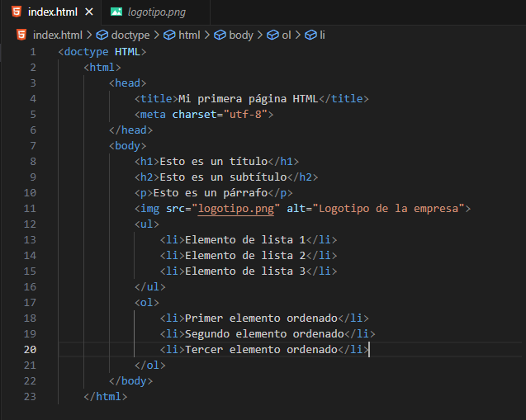Click the opening body tag
The height and width of the screenshot is (420, 526).
[128, 146]
